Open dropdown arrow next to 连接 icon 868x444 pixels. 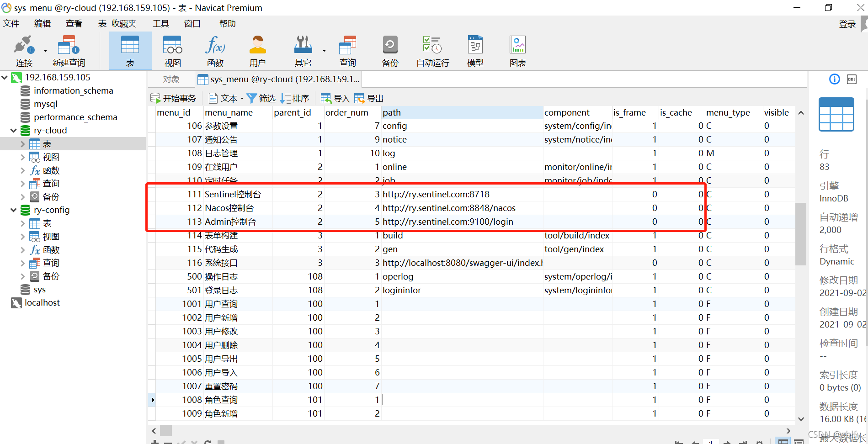(45, 51)
